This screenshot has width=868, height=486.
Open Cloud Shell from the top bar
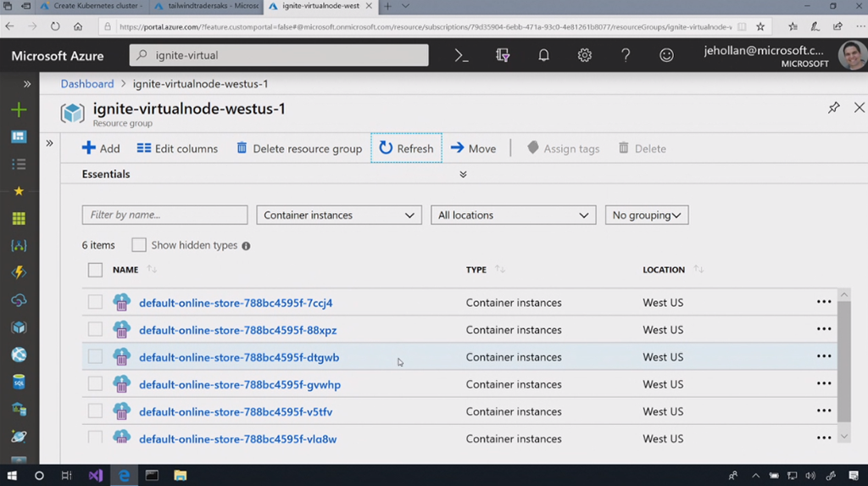461,55
